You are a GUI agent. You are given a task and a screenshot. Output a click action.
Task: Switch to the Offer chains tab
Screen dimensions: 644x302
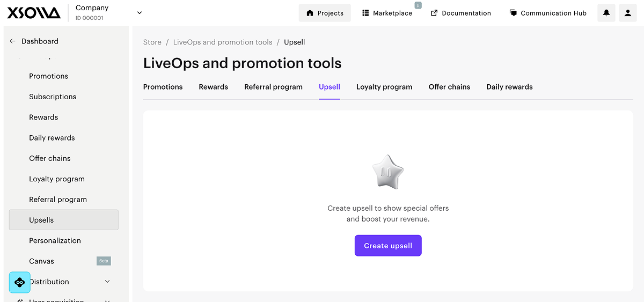[449, 87]
